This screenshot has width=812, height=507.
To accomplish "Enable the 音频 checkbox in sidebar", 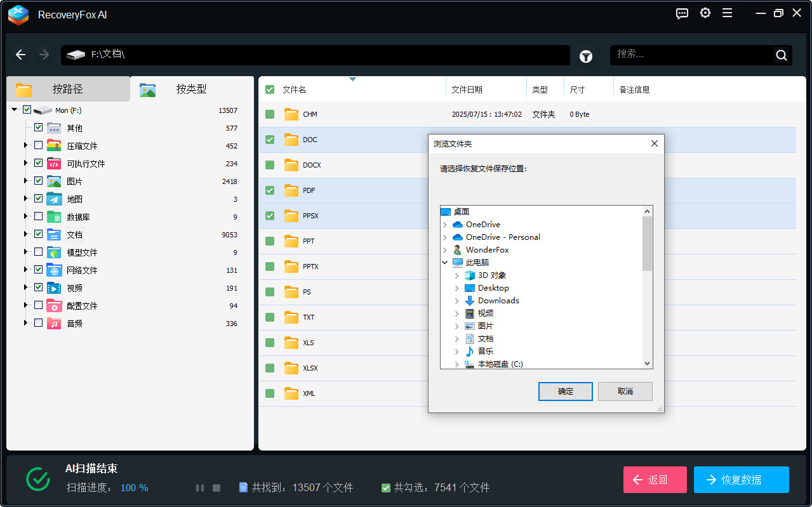I will point(37,323).
